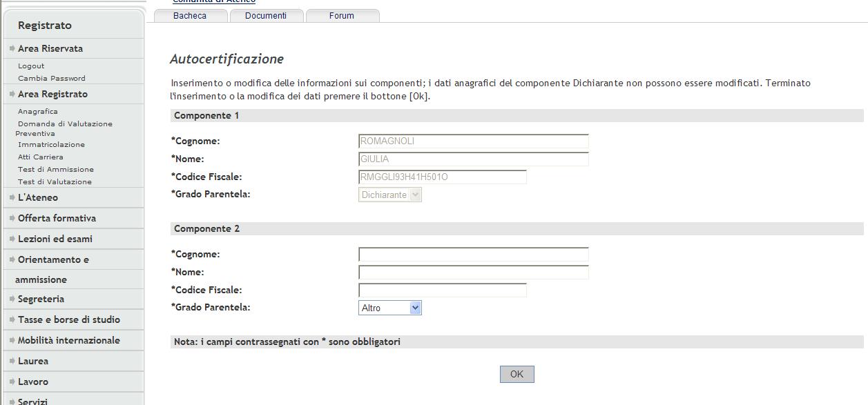
Task: Open the Forum tab
Action: coord(342,16)
